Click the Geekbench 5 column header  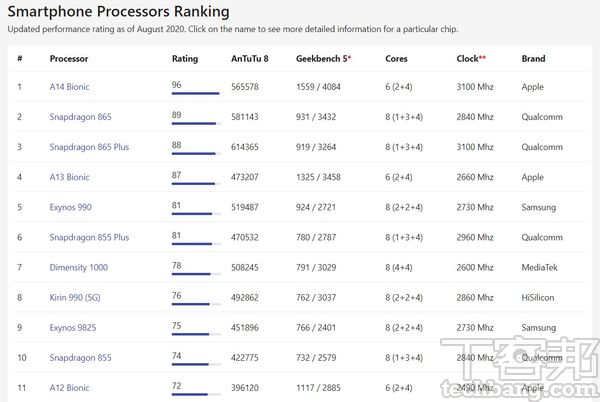[x=322, y=59]
